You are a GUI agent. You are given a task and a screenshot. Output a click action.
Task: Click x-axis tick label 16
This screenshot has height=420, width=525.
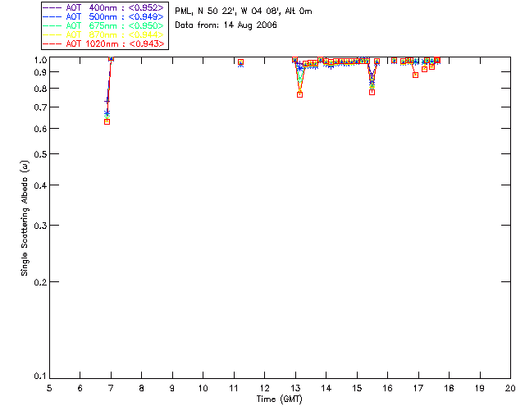tap(387, 388)
